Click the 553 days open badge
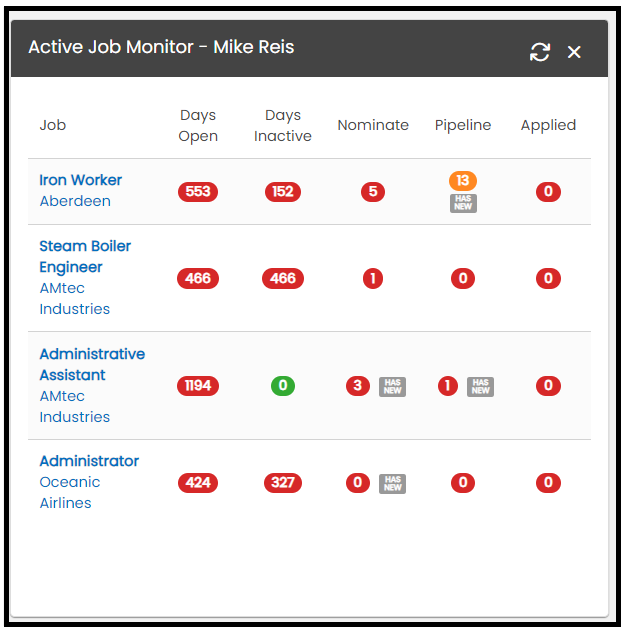This screenshot has height=631, width=629. [x=198, y=192]
